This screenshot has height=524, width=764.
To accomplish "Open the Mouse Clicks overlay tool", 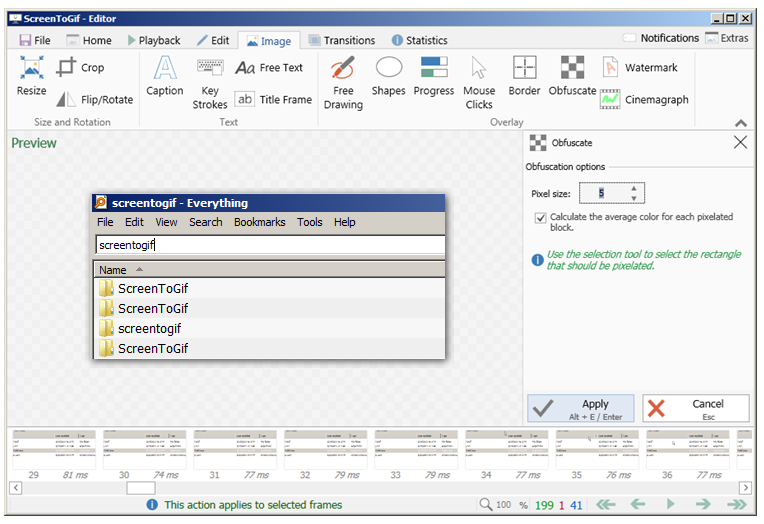I will [x=479, y=83].
